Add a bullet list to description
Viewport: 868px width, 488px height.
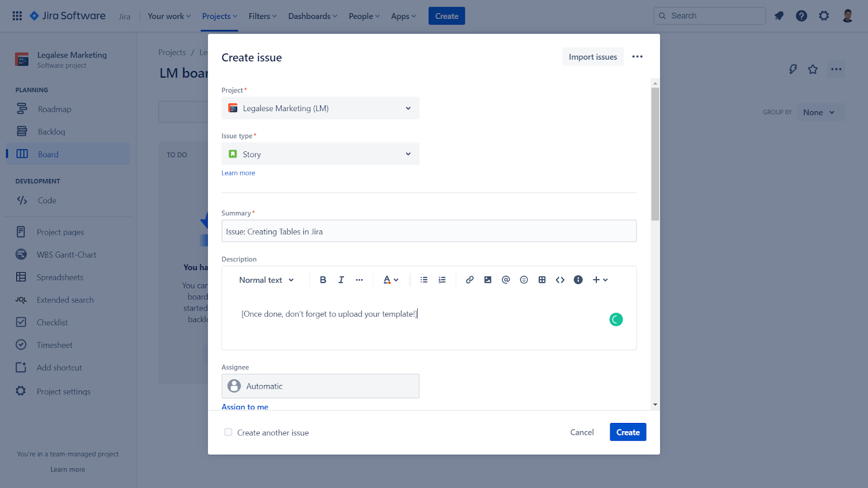(x=424, y=280)
